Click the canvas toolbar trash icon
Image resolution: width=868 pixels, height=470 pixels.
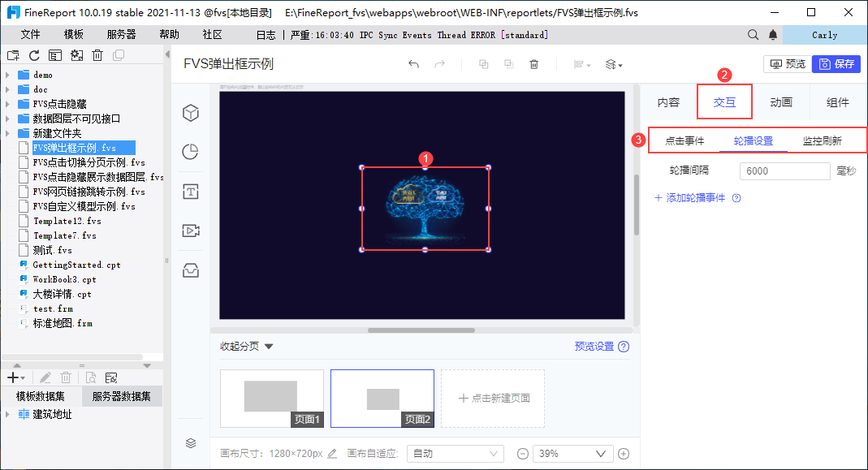pyautogui.click(x=534, y=64)
